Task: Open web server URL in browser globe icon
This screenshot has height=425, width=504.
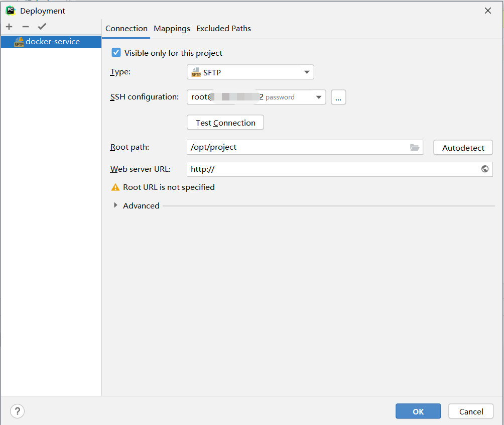Action: point(485,169)
